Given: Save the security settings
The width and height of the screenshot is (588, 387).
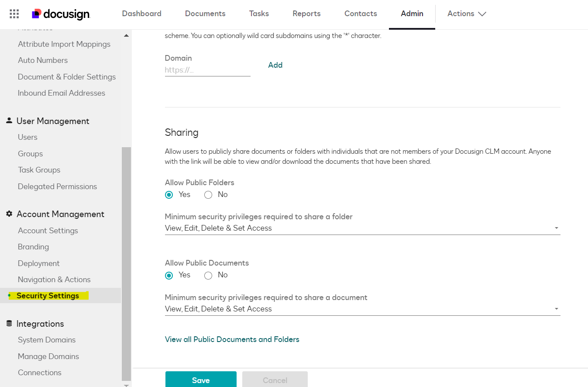Looking at the screenshot, I should pos(201,380).
